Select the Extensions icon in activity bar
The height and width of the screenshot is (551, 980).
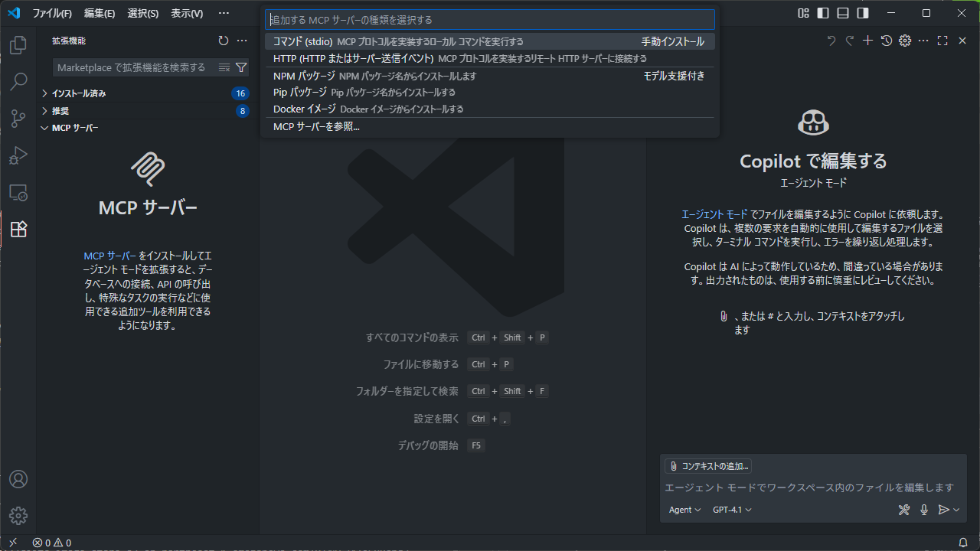(x=18, y=229)
